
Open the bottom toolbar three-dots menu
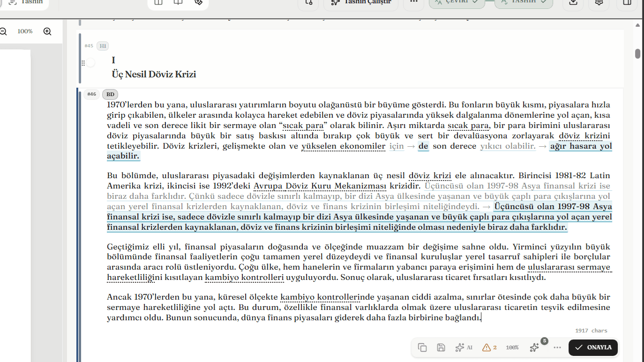tap(557, 347)
